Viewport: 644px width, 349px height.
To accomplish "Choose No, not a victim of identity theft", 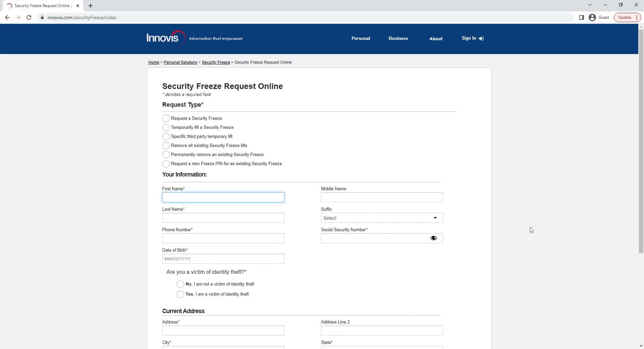I will 180,284.
